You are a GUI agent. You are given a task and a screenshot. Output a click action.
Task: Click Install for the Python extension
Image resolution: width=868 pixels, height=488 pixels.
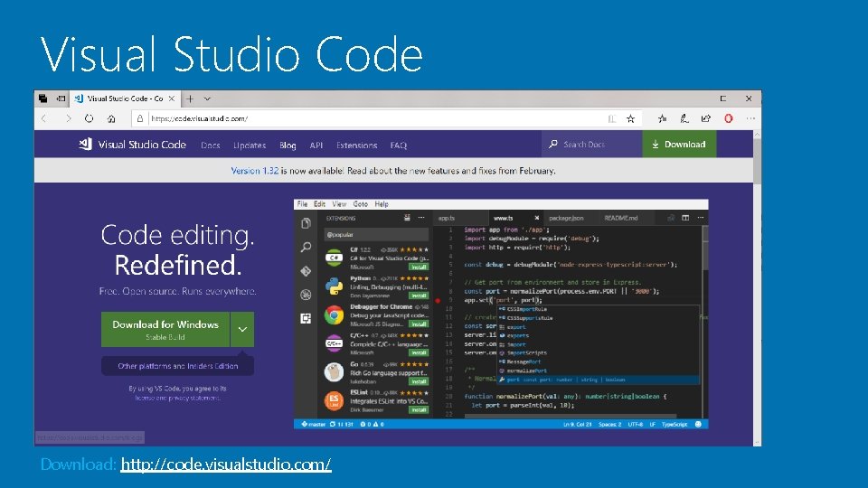pos(419,296)
